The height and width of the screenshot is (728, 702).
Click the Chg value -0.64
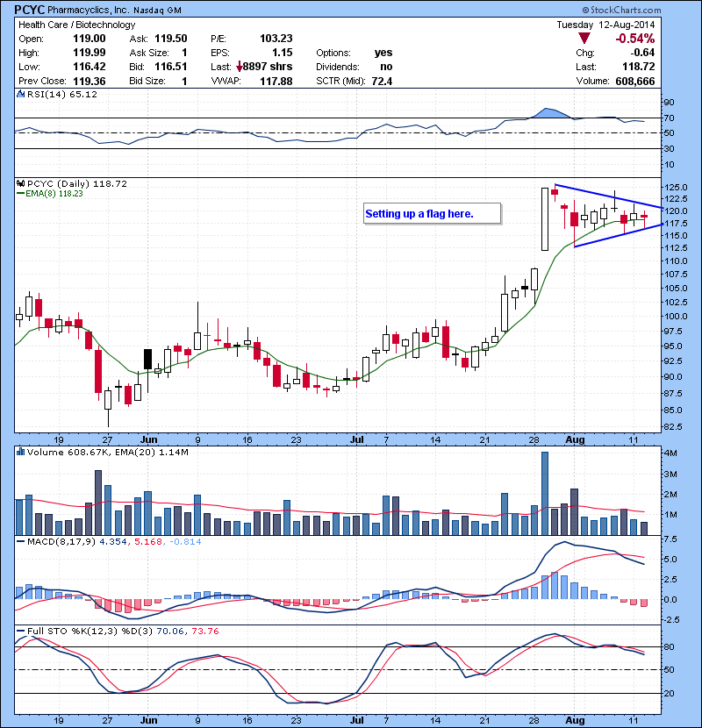[642, 53]
